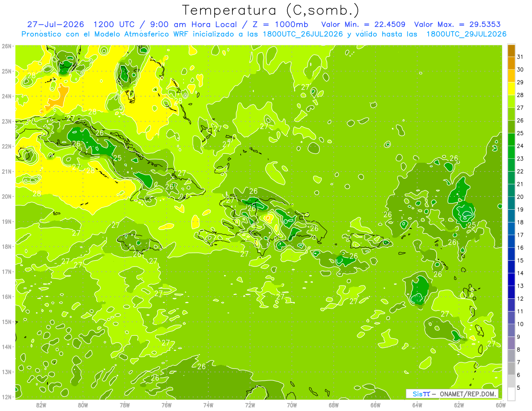This screenshot has height=411, width=532.
Task: Click the yellow legend swatch between 28 and 29
Action: [511, 89]
